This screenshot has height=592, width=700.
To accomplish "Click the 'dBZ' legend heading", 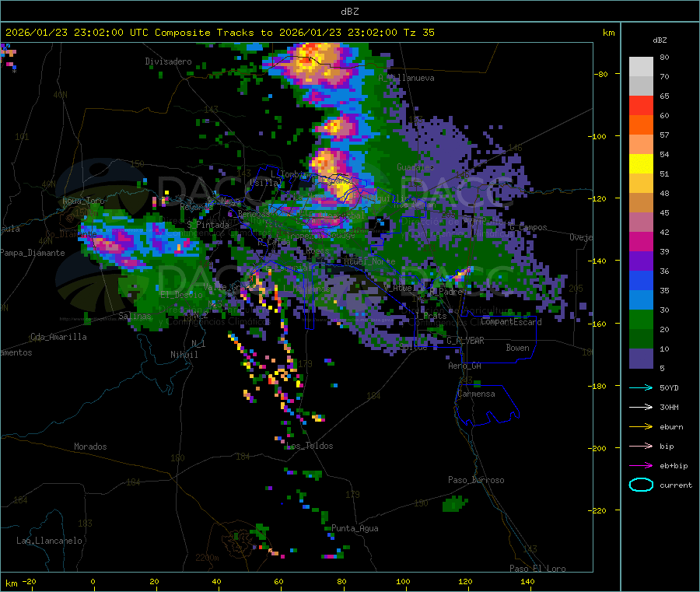I will pyautogui.click(x=660, y=40).
